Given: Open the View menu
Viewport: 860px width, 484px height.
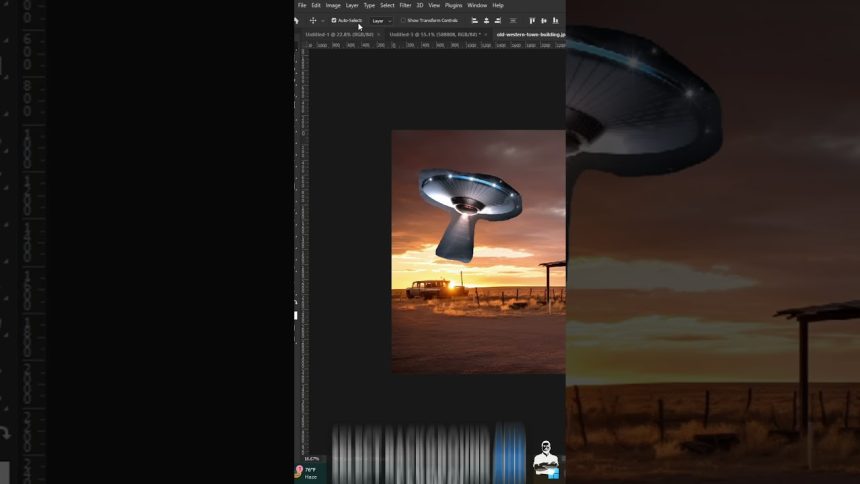Looking at the screenshot, I should click(434, 5).
